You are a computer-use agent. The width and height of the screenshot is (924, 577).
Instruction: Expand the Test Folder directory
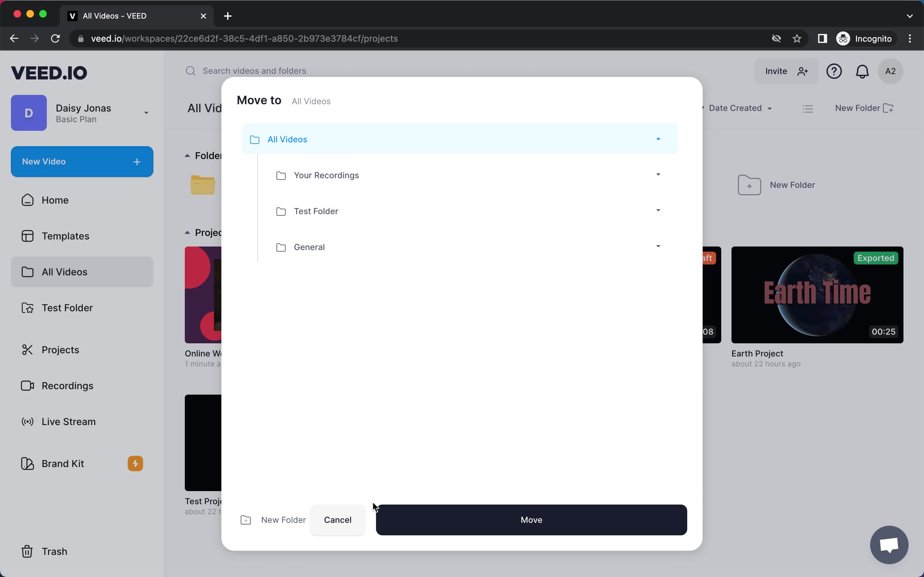click(x=658, y=211)
